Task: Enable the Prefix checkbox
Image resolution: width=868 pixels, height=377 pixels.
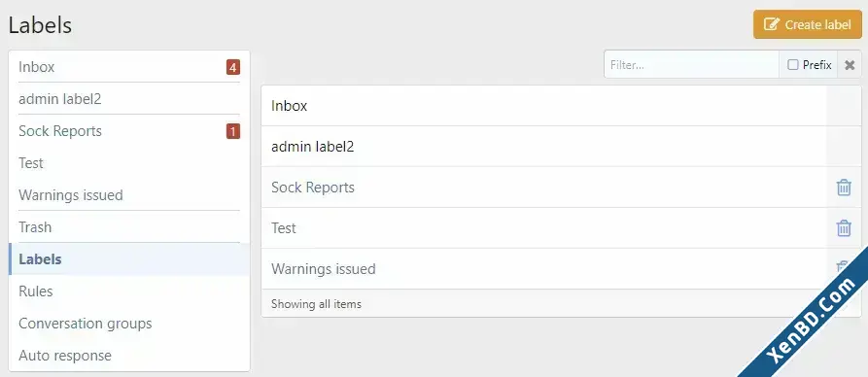Action: [793, 65]
